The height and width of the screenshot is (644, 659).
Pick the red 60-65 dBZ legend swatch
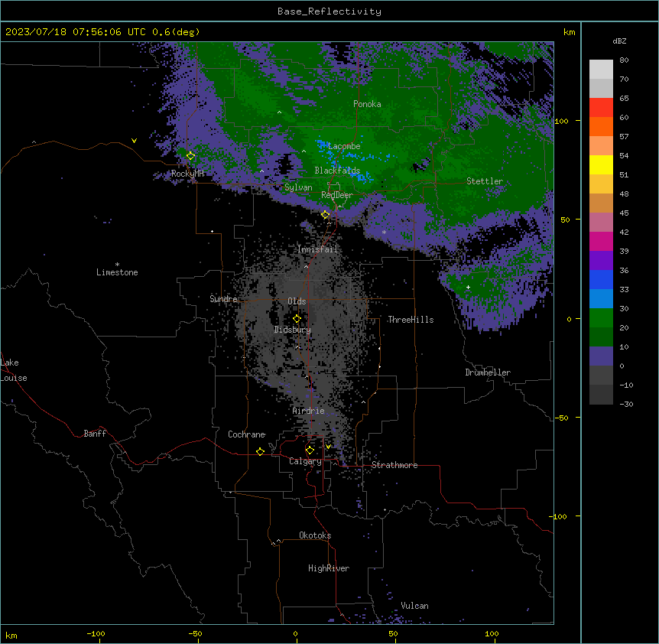(x=601, y=107)
